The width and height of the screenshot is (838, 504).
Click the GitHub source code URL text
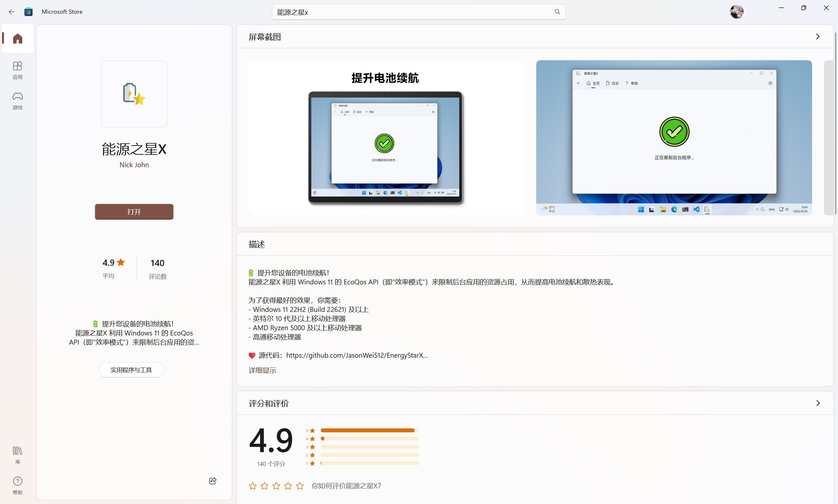point(357,355)
